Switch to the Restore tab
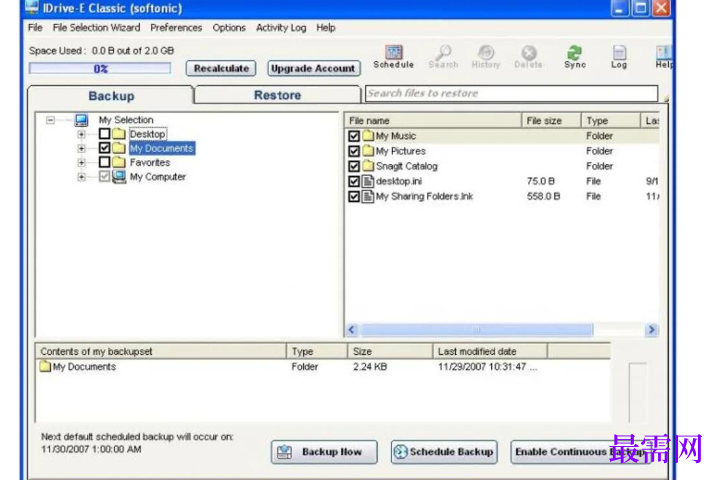Image resolution: width=721 pixels, height=480 pixels. click(x=277, y=95)
